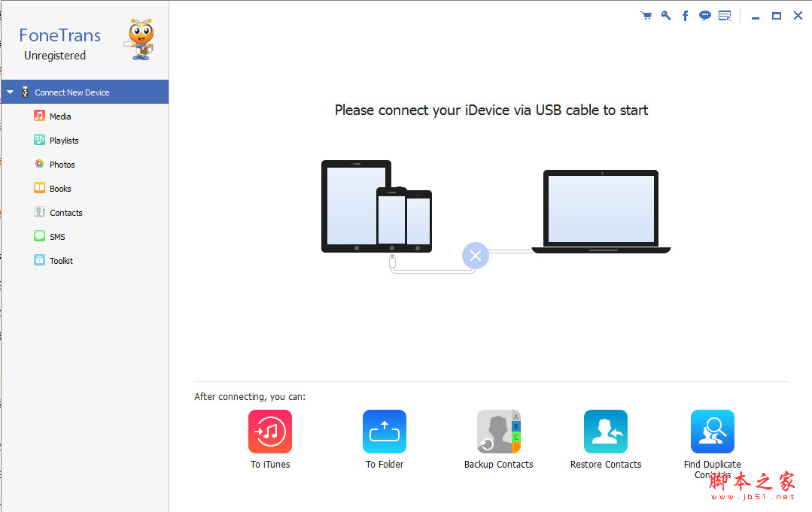
Task: Open the Facebook page icon
Action: 685,16
